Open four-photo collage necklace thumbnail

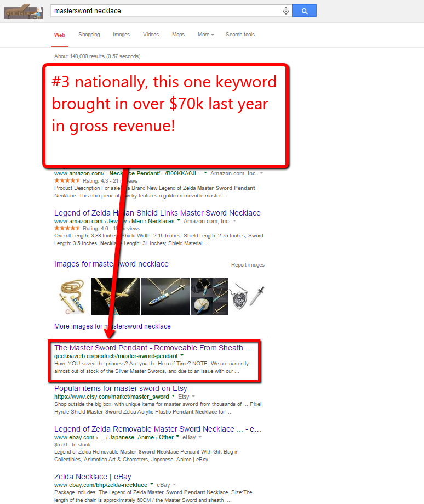(x=209, y=296)
